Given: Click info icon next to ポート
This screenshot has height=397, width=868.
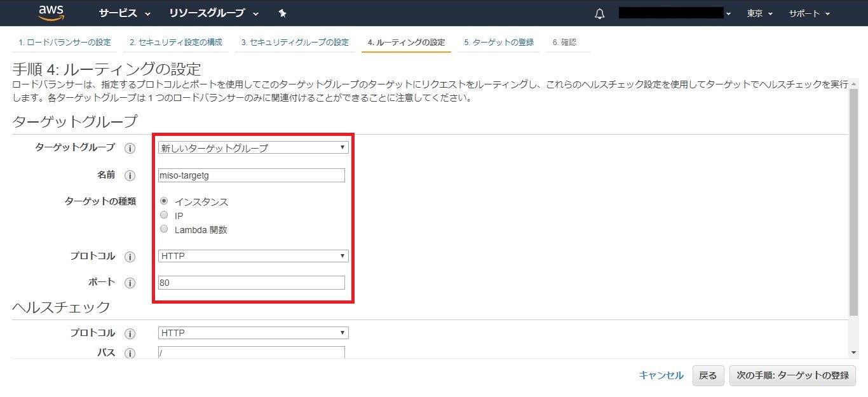Looking at the screenshot, I should [x=130, y=283].
